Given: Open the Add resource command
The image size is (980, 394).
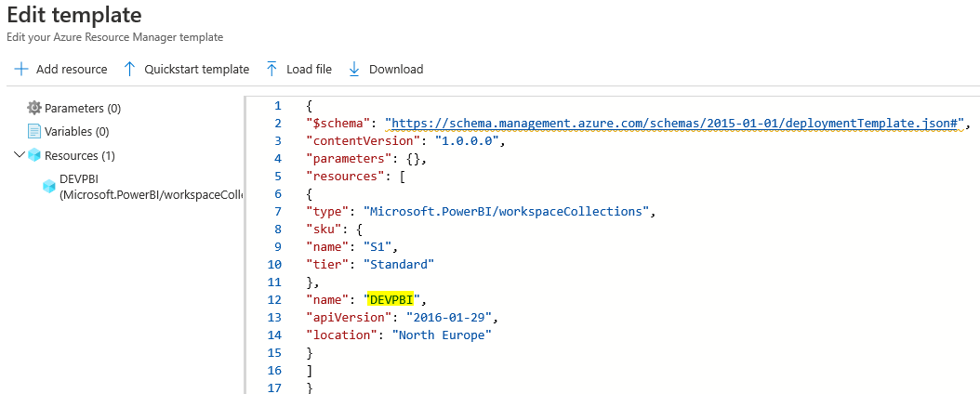Looking at the screenshot, I should coord(60,70).
